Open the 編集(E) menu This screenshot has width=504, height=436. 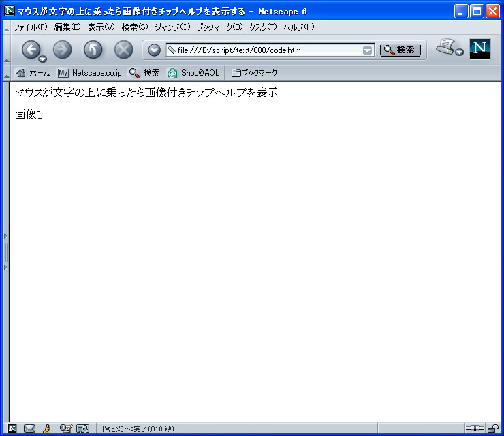(67, 27)
